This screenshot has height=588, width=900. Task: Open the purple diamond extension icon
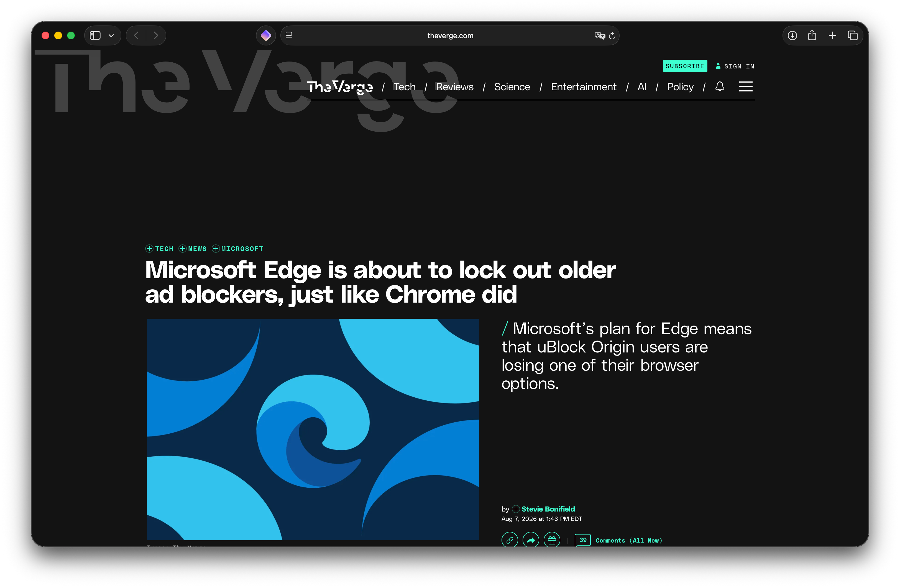click(266, 35)
